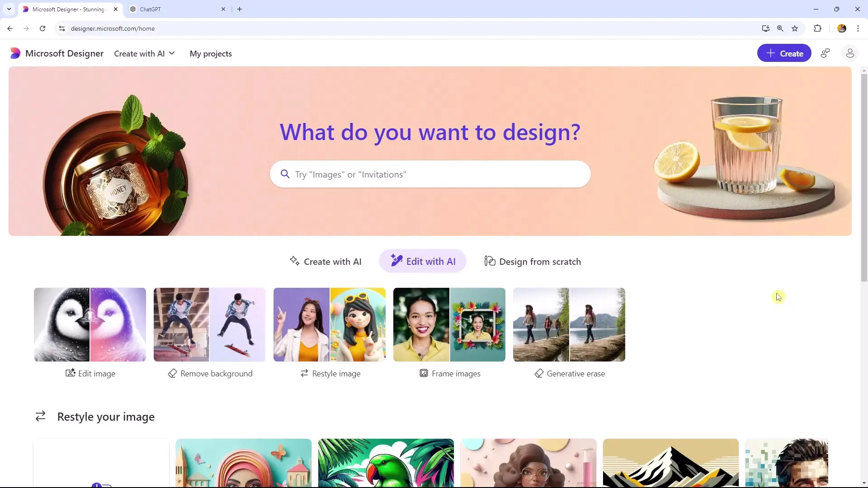Click the Edit image tool icon
The image size is (868, 488).
point(70,373)
